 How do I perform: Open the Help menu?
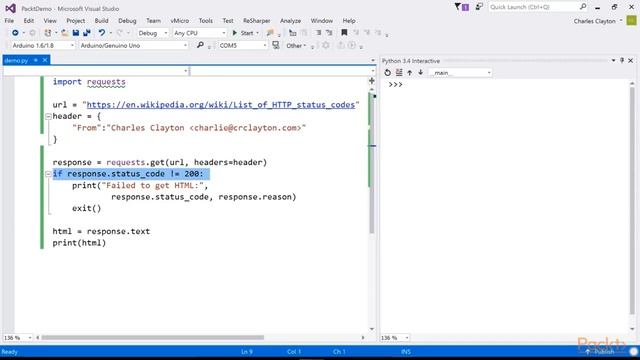pyautogui.click(x=349, y=20)
